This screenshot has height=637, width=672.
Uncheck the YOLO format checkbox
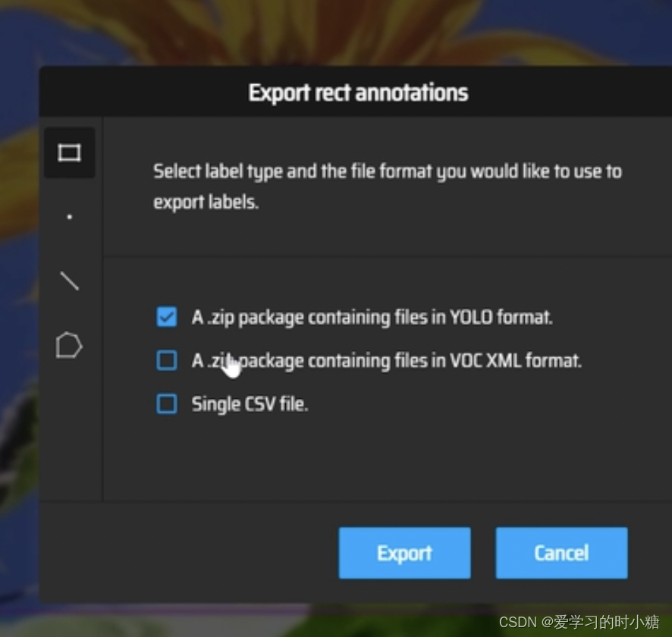click(167, 317)
